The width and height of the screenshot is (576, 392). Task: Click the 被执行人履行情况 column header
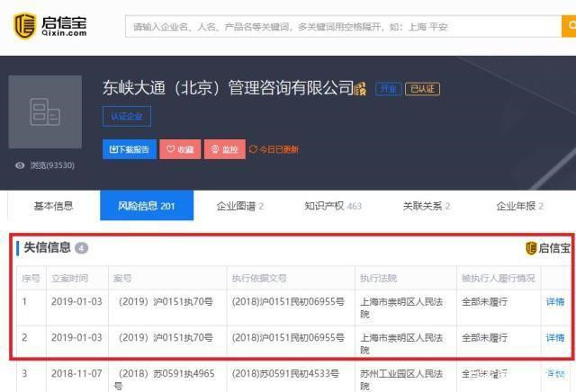pos(499,278)
